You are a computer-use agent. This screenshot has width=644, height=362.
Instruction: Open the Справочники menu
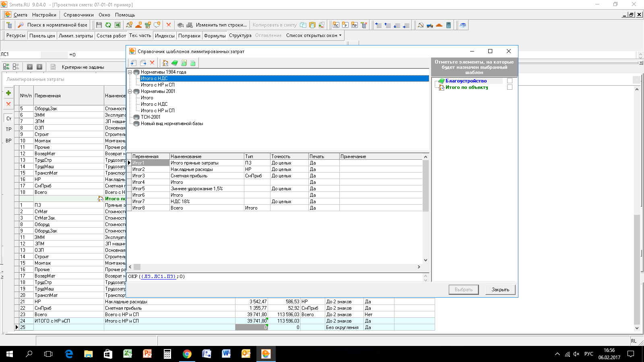78,15
